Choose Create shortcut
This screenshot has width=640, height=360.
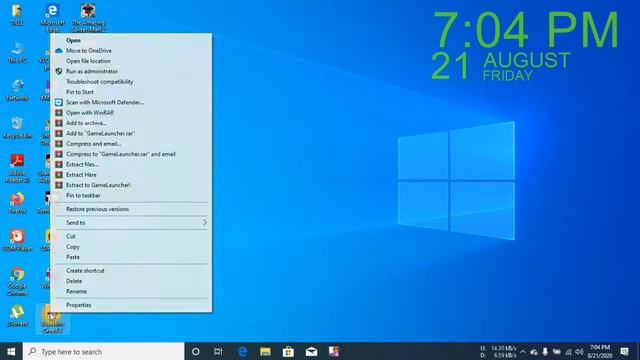click(x=131, y=271)
